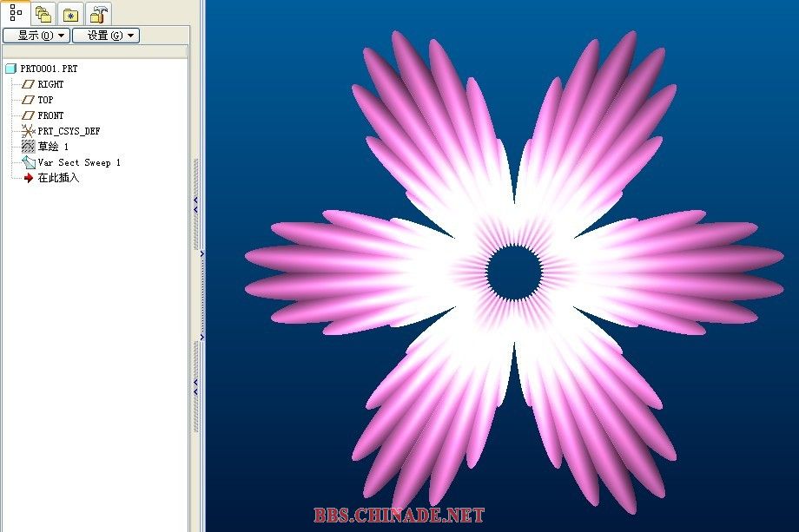The height and width of the screenshot is (532, 799).
Task: Open the hammer Connections tab
Action: [99, 14]
